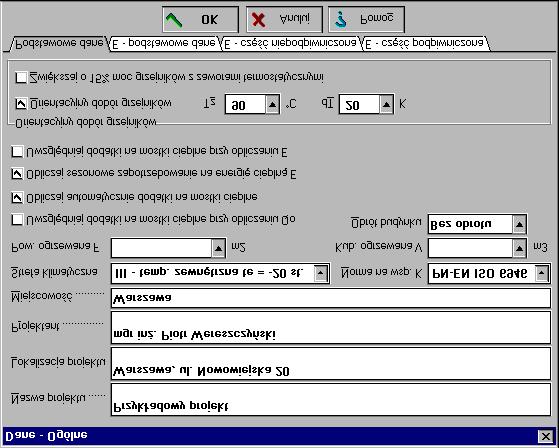
Task: Click the Pow. ogrzewana F input field
Action: (162, 248)
